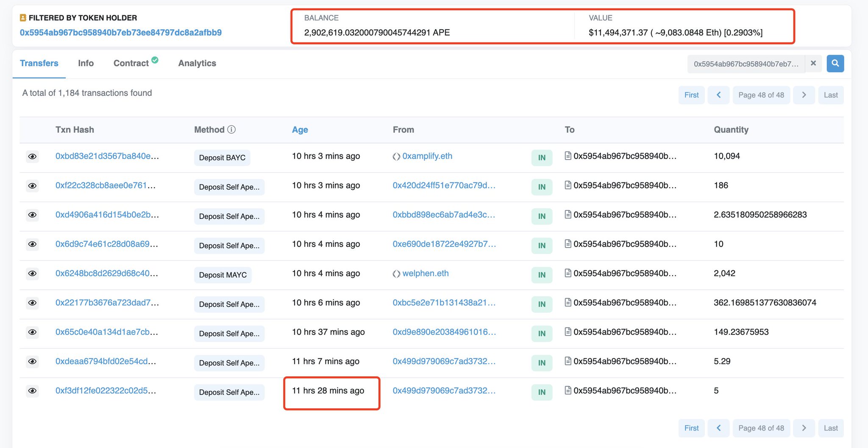Click the right chevron in bottom pagination
868x448 pixels.
point(804,428)
